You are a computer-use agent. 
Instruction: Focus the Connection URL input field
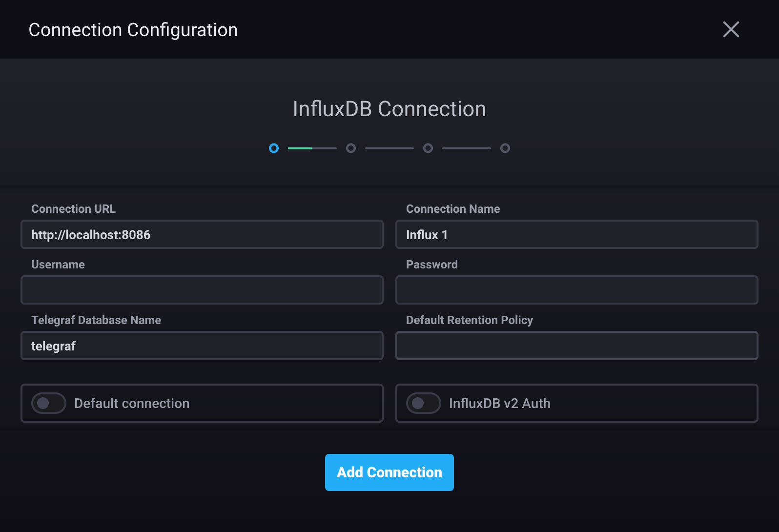coord(202,235)
